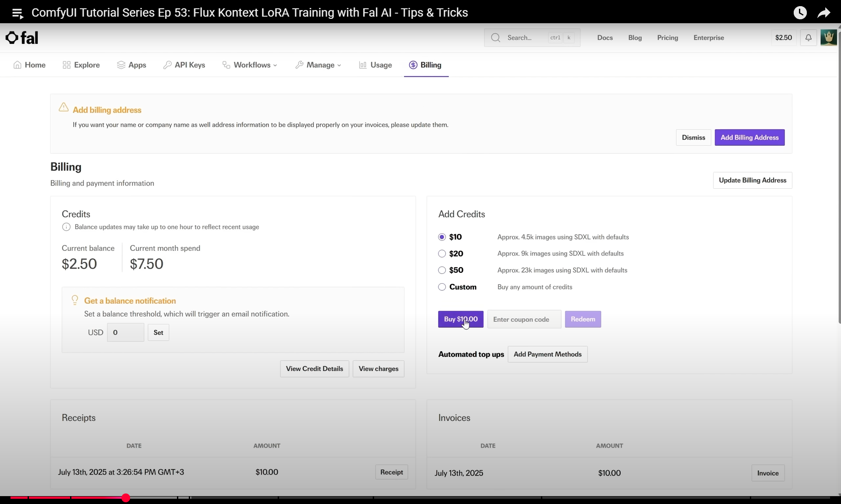Click the user avatar icon

828,38
